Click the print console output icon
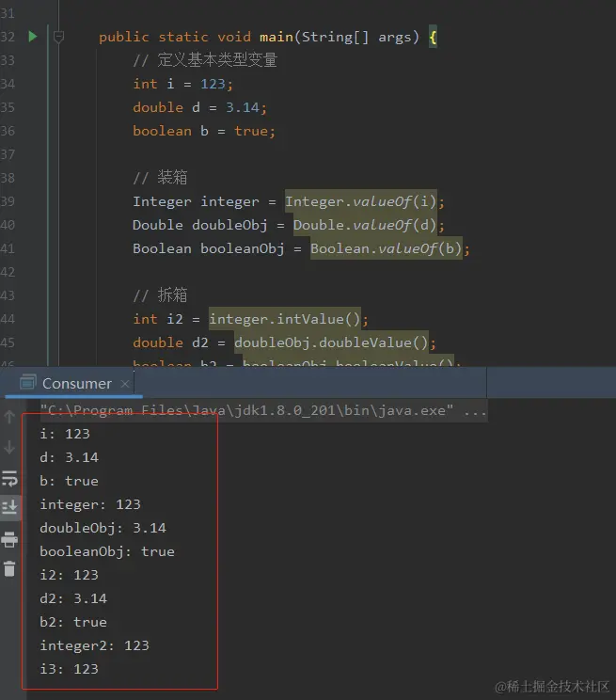The width and height of the screenshot is (616, 700). (x=9, y=539)
